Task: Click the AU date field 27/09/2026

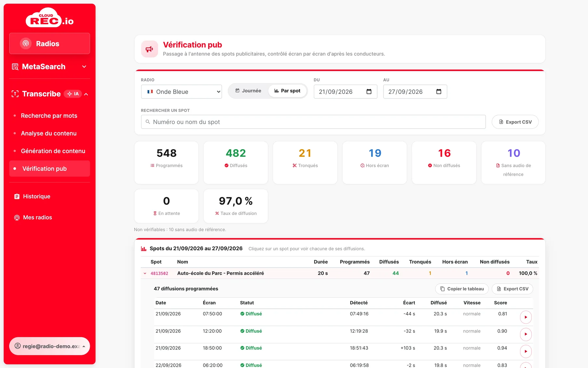Action: [415, 92]
